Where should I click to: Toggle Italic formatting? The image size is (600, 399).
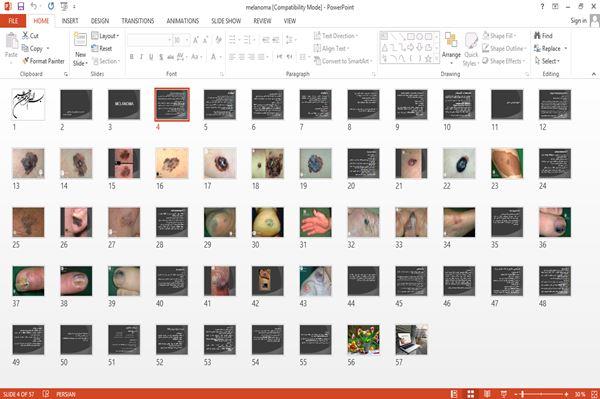coord(141,57)
